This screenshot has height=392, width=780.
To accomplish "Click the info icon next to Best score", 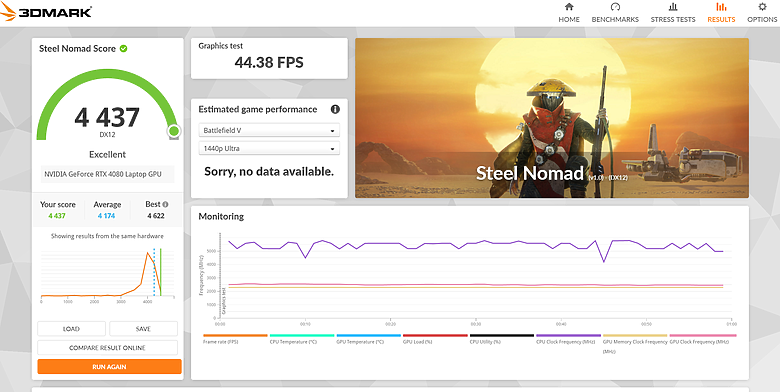I will pos(165,204).
